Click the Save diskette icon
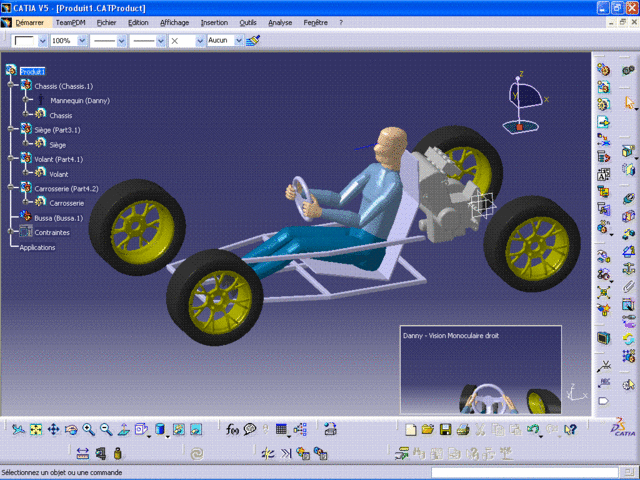Image resolution: width=640 pixels, height=480 pixels. tap(444, 430)
